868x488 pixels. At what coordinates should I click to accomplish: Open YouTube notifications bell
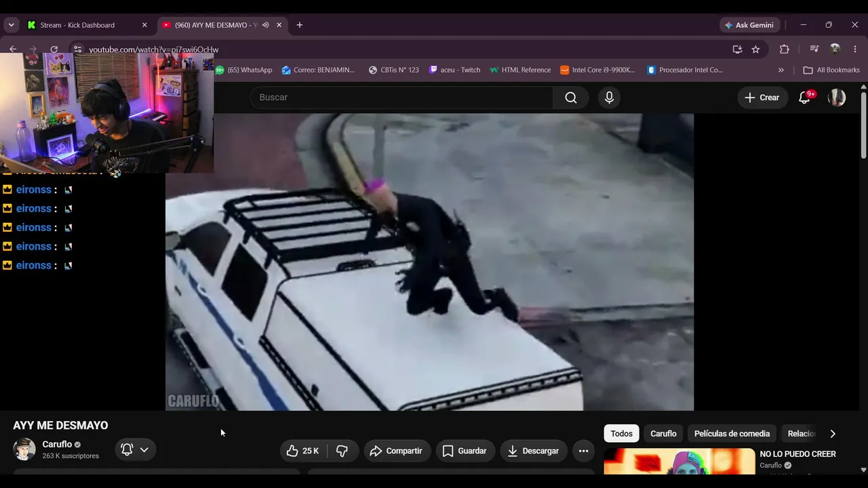[805, 98]
